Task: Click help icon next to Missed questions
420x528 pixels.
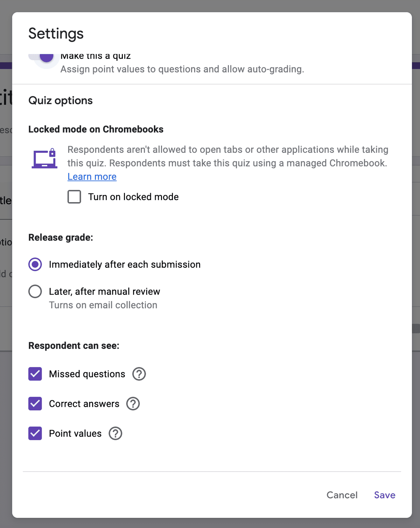Action: click(139, 374)
